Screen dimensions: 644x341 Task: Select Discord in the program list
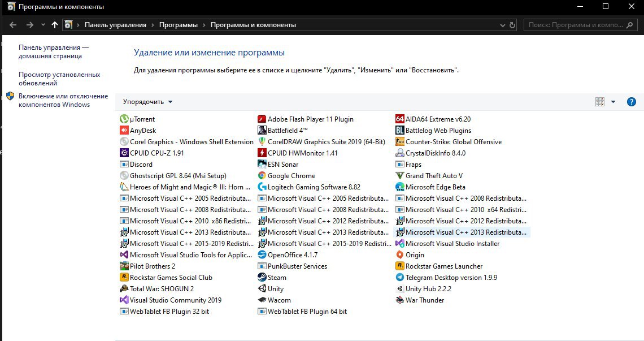point(136,164)
